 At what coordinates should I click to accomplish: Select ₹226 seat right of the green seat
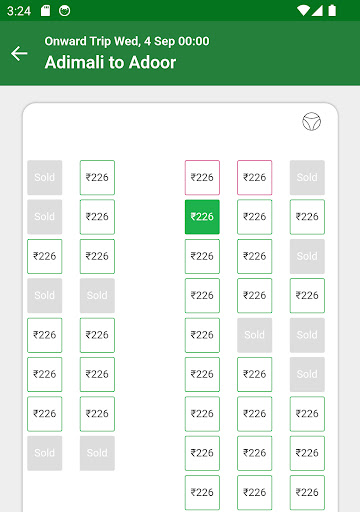point(255,217)
